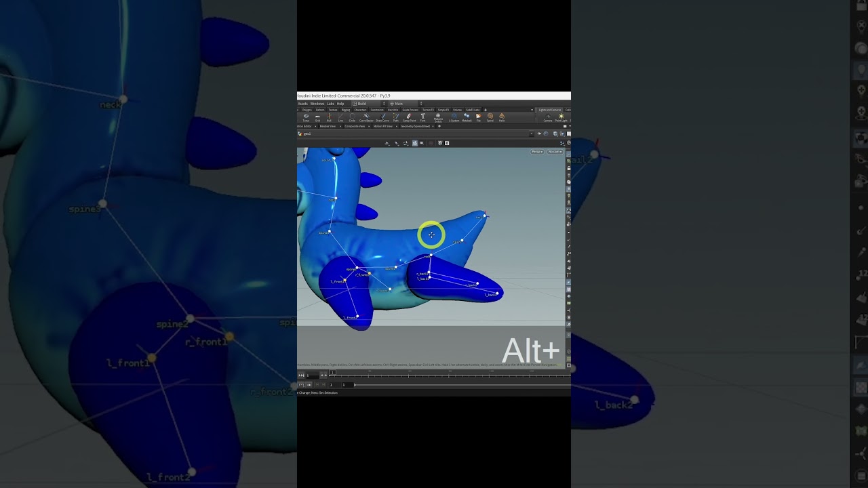868x488 pixels.
Task: Select the Composite View pane tab
Action: click(355, 126)
